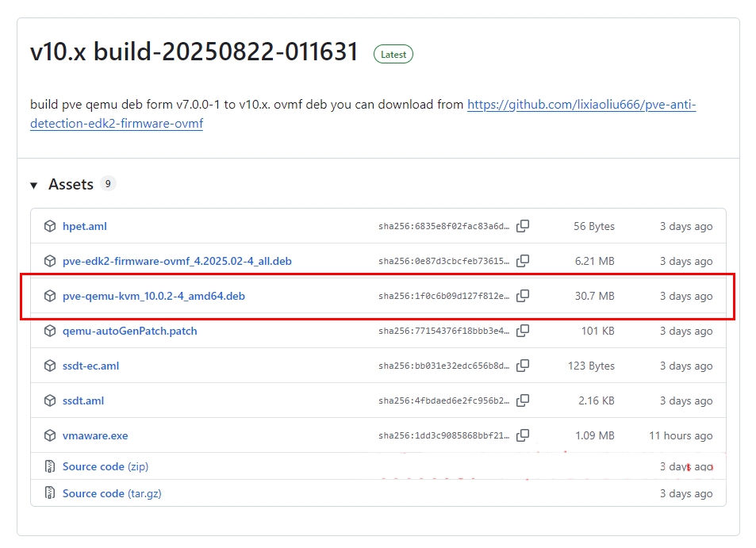Screen dimensions: 756x548
Task: Download hpet.aml asset
Action: (84, 226)
